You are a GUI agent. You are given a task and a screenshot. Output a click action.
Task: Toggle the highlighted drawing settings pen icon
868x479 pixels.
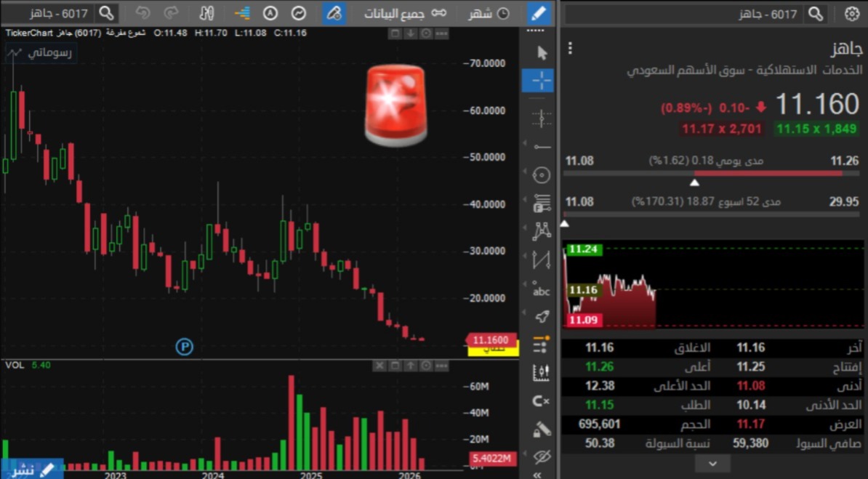click(x=334, y=13)
